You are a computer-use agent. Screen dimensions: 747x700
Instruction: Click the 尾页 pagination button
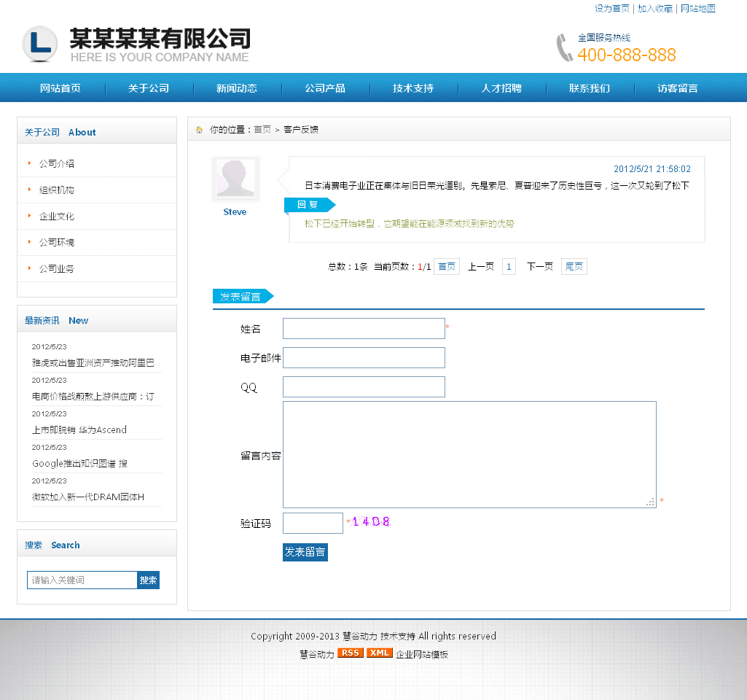[574, 266]
